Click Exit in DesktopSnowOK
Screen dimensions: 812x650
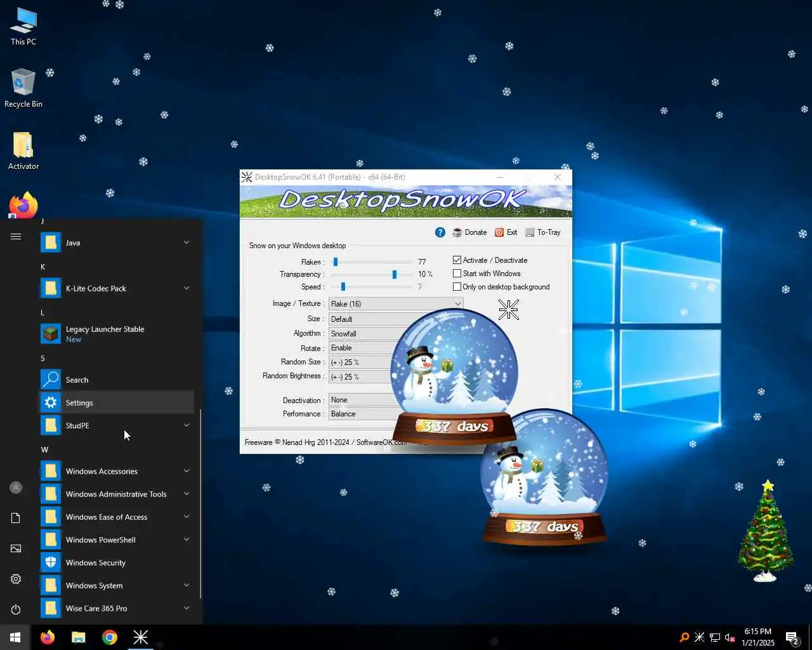point(506,232)
